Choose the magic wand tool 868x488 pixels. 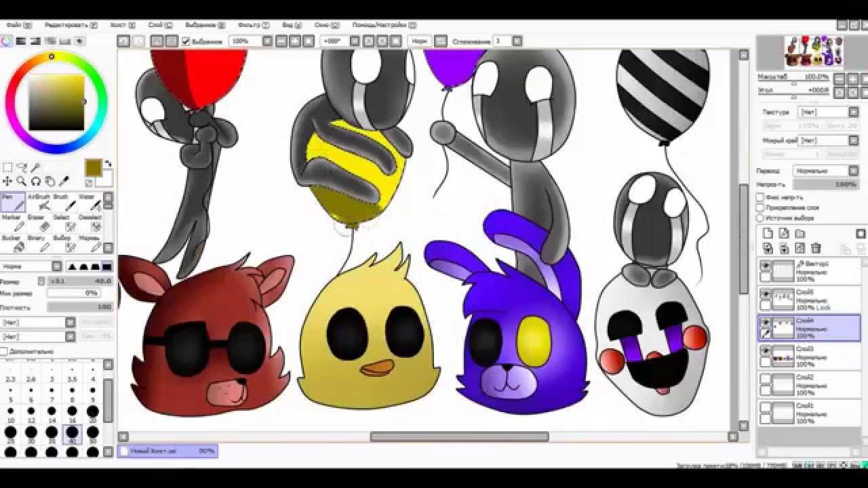(35, 167)
